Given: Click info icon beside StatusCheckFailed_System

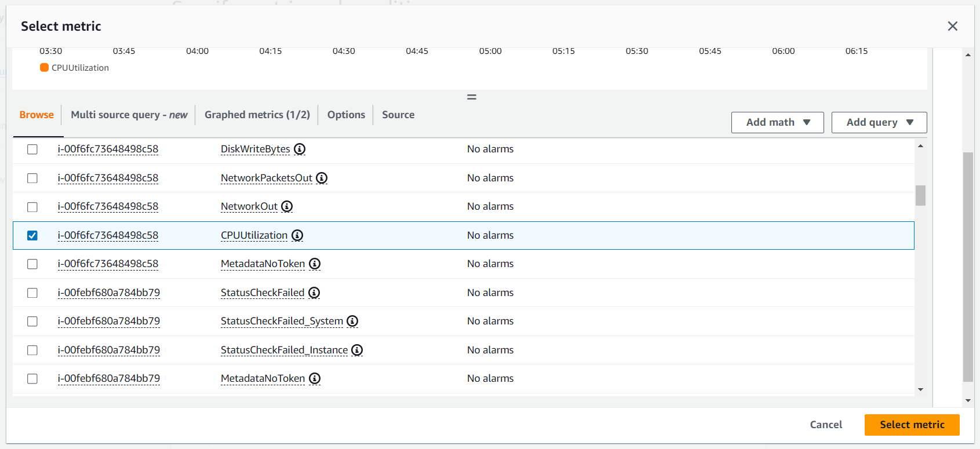Looking at the screenshot, I should [x=352, y=322].
